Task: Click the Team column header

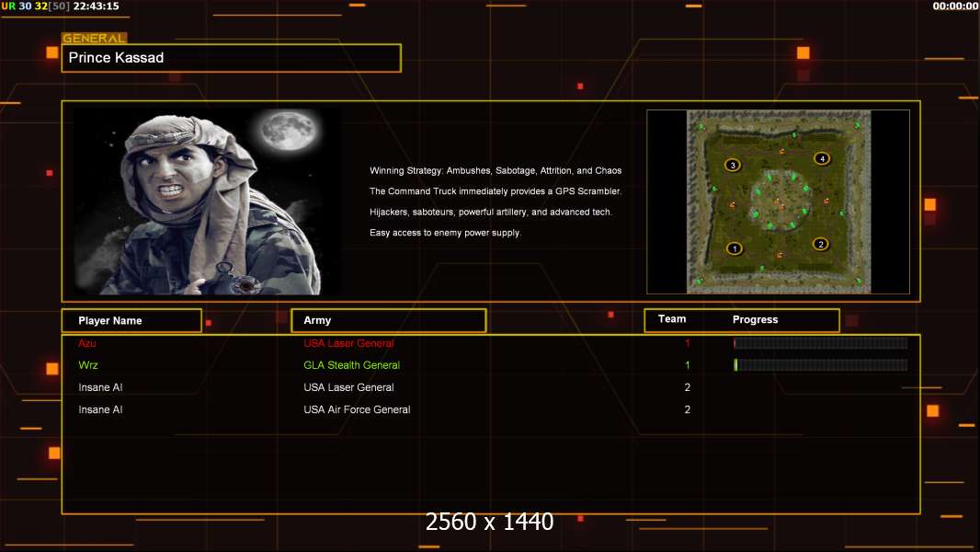Action: click(672, 319)
